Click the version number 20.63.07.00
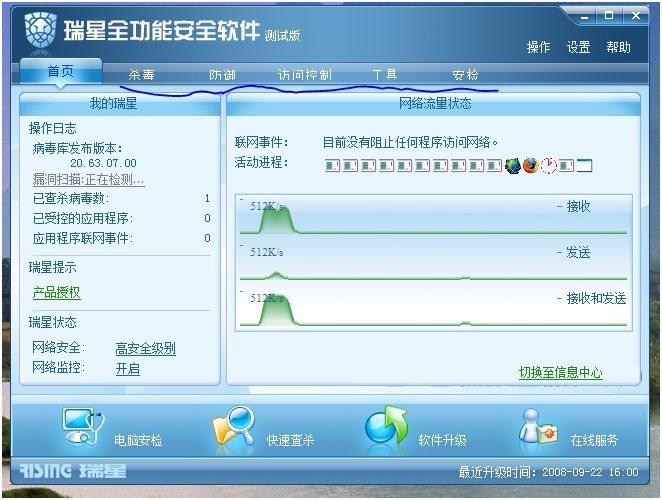 pyautogui.click(x=103, y=163)
